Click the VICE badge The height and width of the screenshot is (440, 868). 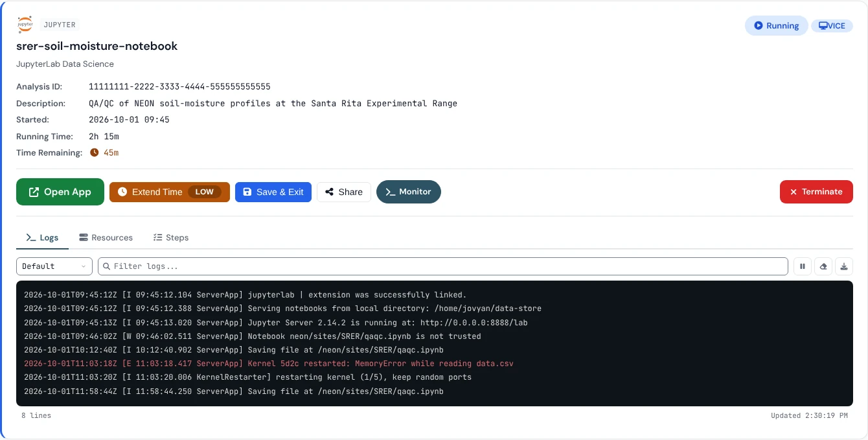[832, 26]
